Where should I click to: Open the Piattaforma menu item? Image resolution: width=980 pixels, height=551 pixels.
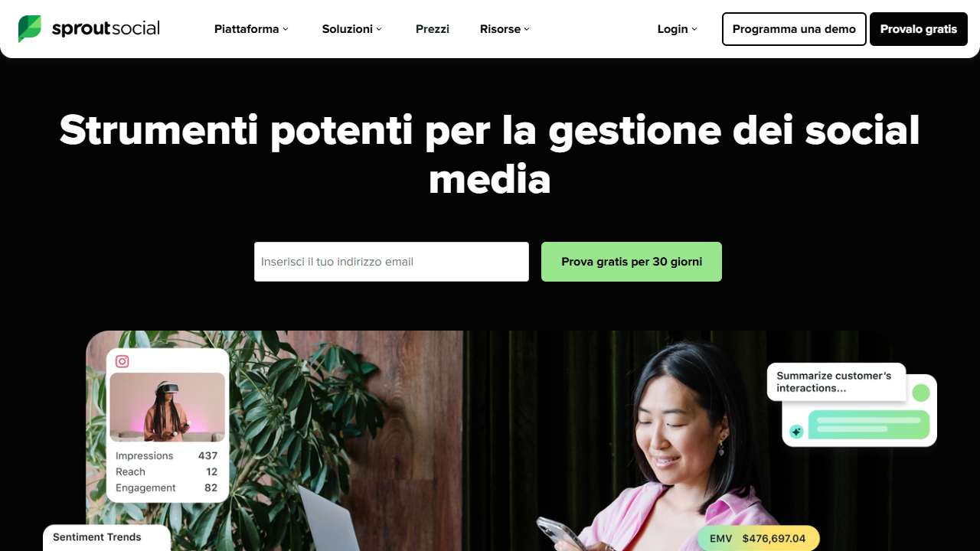(x=247, y=29)
